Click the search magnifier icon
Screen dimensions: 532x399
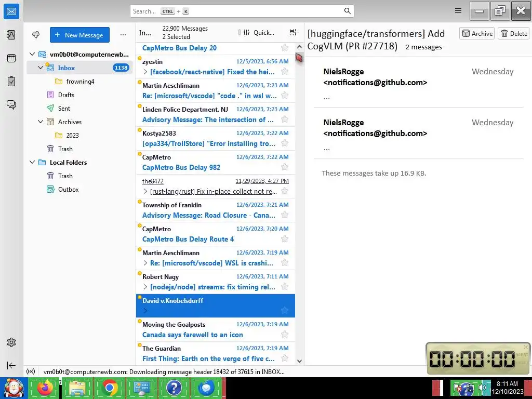coord(347,11)
